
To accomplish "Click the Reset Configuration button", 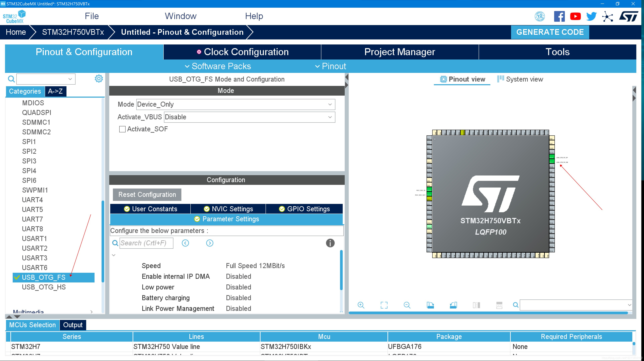I will pyautogui.click(x=147, y=195).
